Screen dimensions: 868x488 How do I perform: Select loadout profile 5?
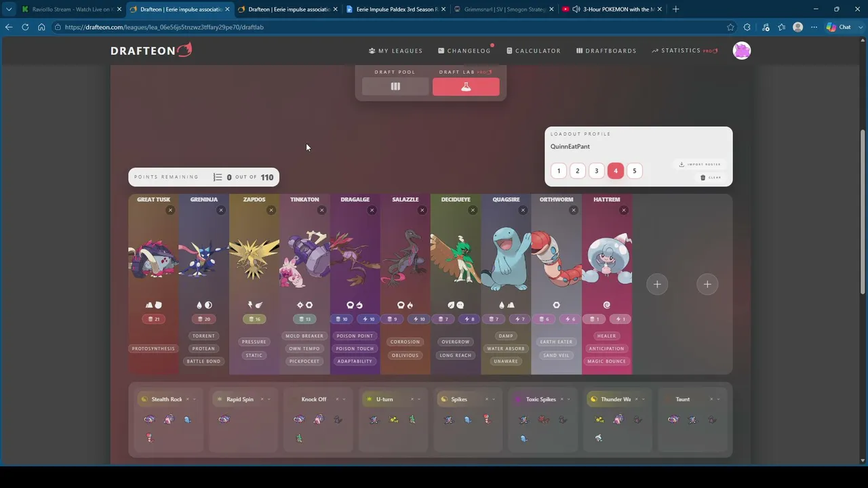(x=635, y=171)
